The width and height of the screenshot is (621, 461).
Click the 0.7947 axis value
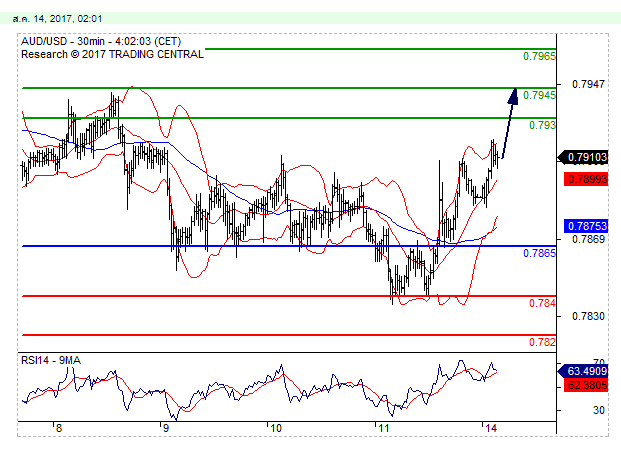coord(588,84)
